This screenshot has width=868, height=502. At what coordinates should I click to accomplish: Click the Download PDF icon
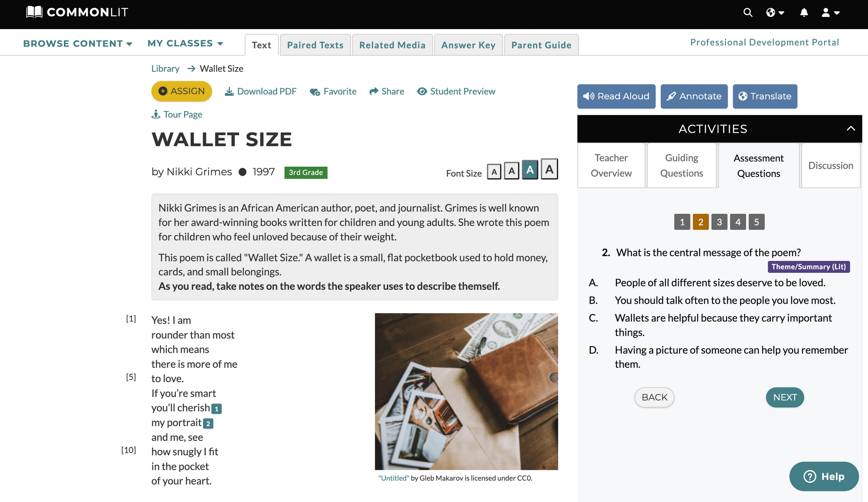click(229, 91)
